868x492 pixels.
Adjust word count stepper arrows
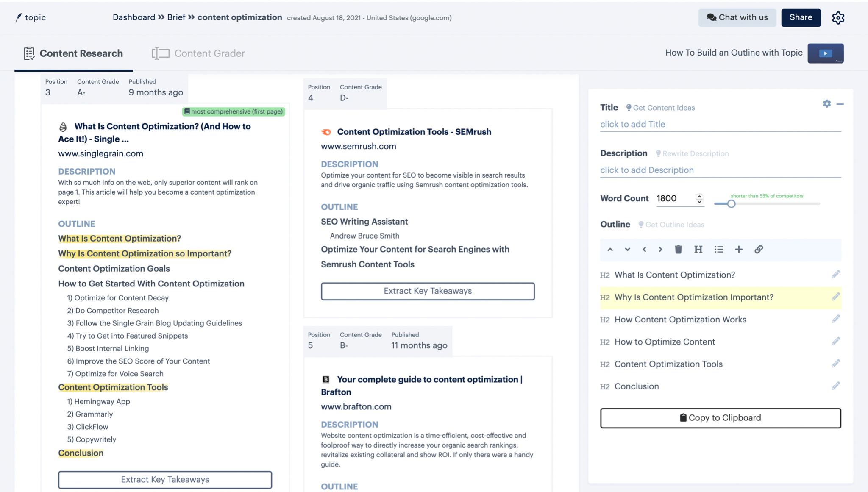click(x=699, y=198)
